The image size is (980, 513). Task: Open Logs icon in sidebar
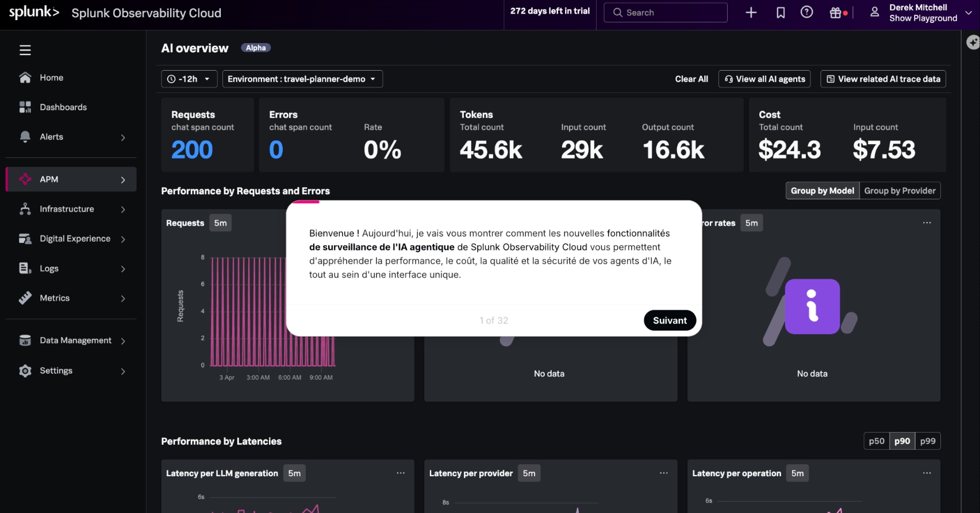click(25, 268)
